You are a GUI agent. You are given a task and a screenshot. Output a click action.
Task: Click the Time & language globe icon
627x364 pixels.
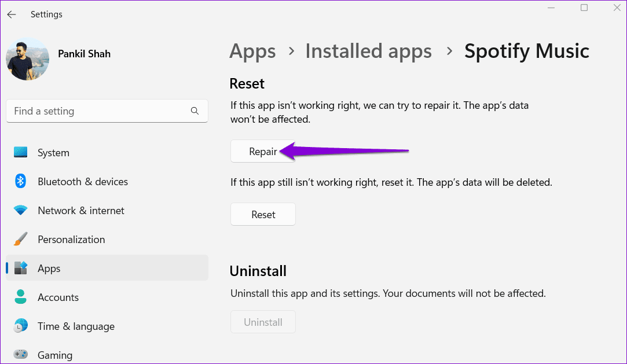pyautogui.click(x=20, y=326)
